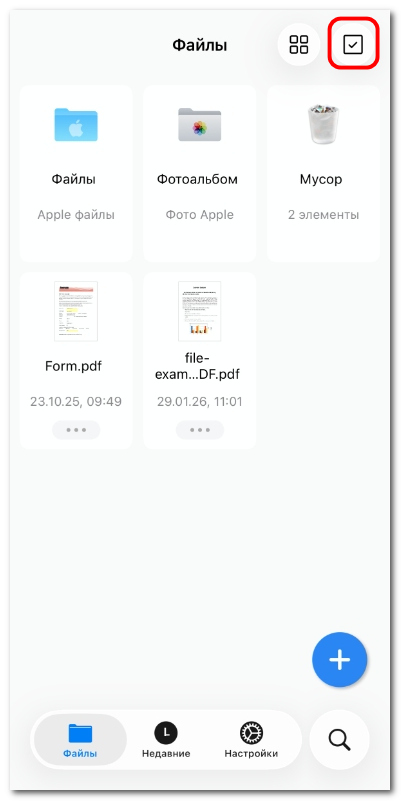401x801 pixels.
Task: Click the Apple файлы subtitle text
Action: pos(76,215)
